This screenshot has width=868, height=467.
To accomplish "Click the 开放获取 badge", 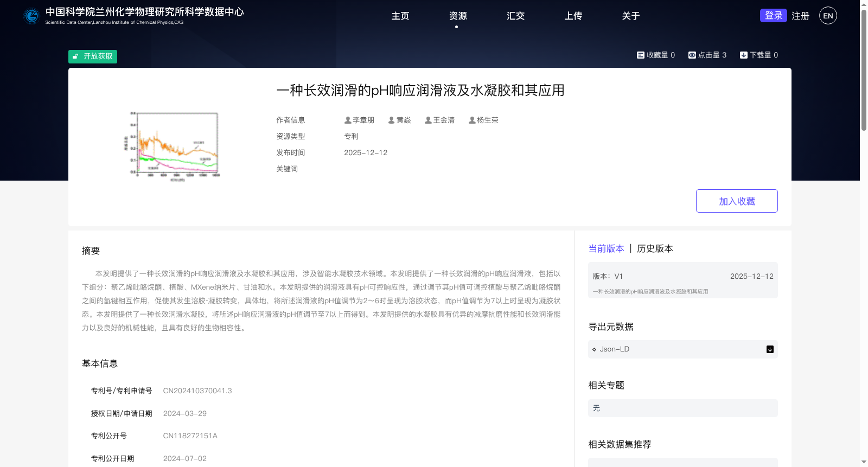I will click(x=93, y=56).
